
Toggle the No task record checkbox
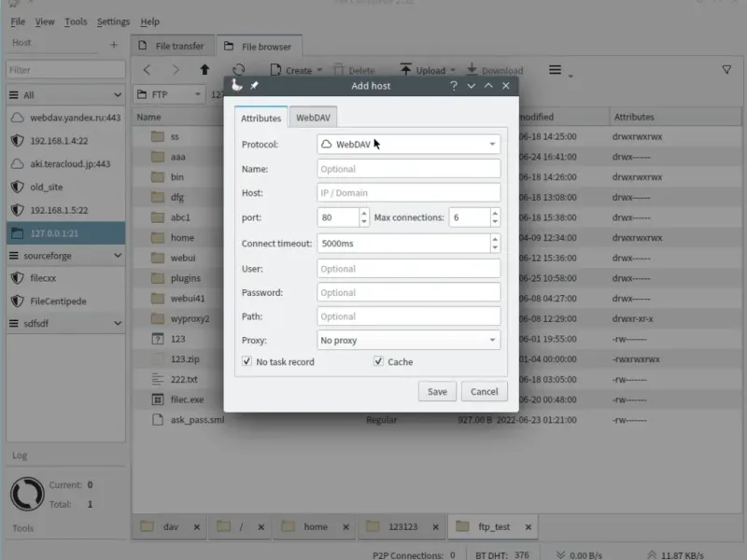click(x=247, y=361)
